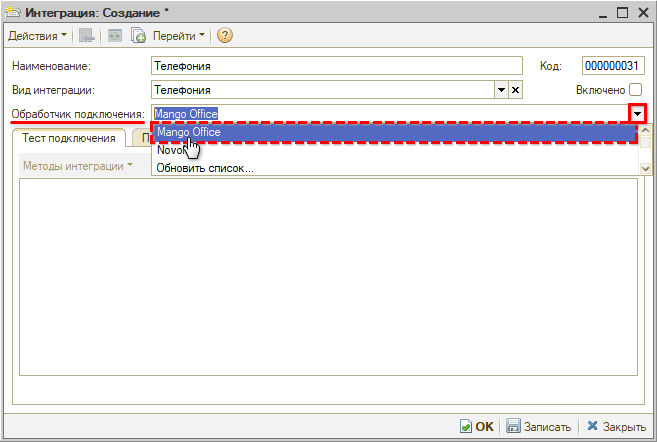Open the Перейти menu
657x442 pixels.
click(x=178, y=36)
